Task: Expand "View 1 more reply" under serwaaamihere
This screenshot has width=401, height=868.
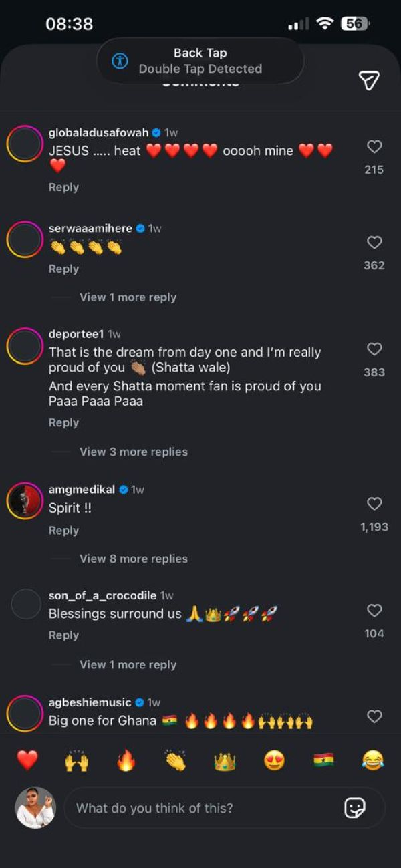Action: coord(128,297)
